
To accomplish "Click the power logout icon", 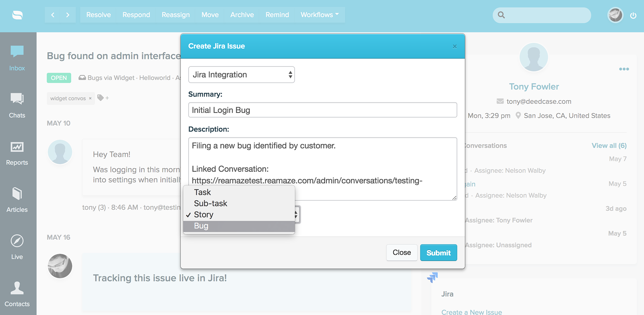I will pos(633,15).
